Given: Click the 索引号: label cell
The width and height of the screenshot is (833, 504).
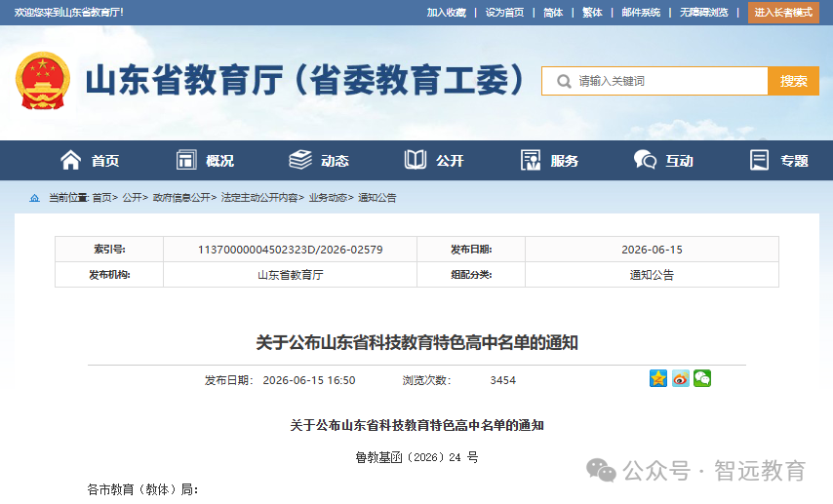Looking at the screenshot, I should point(109,250).
